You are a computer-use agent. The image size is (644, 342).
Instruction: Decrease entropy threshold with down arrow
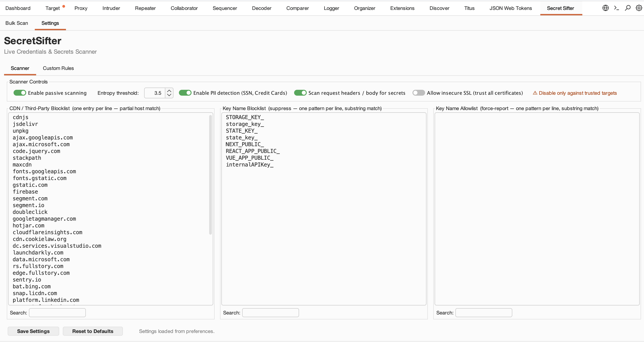(169, 95)
